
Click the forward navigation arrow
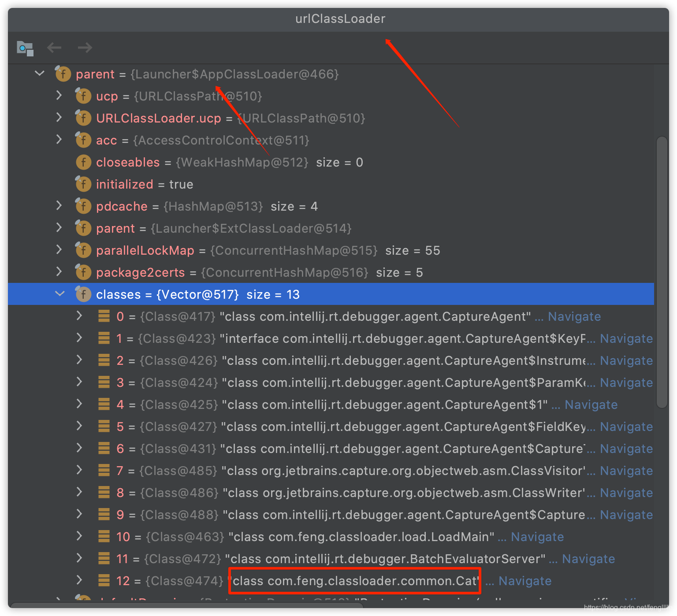(x=84, y=48)
